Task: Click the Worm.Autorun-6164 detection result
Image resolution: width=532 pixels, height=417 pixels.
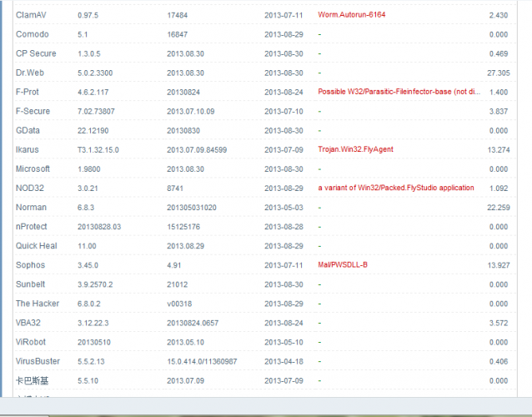Action: click(352, 15)
